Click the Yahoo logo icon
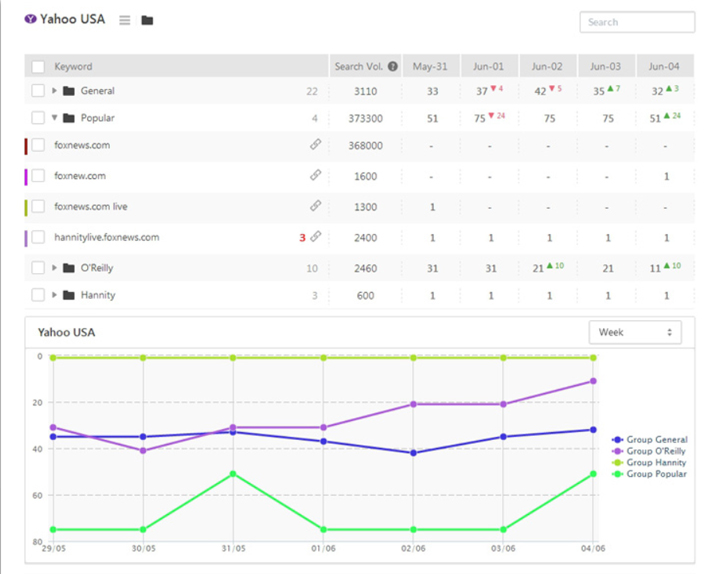Viewport: 720px width, 574px height. coord(30,19)
